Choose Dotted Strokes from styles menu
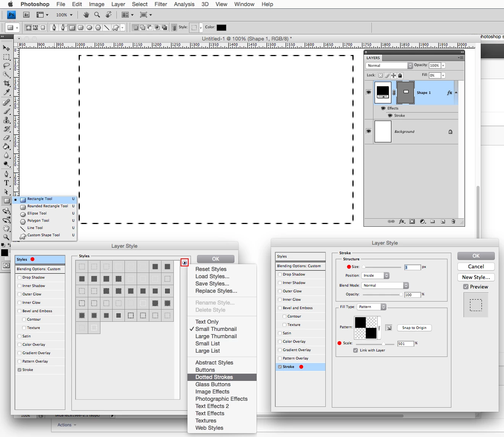Viewport: 504px width, 437px height. pyautogui.click(x=222, y=377)
